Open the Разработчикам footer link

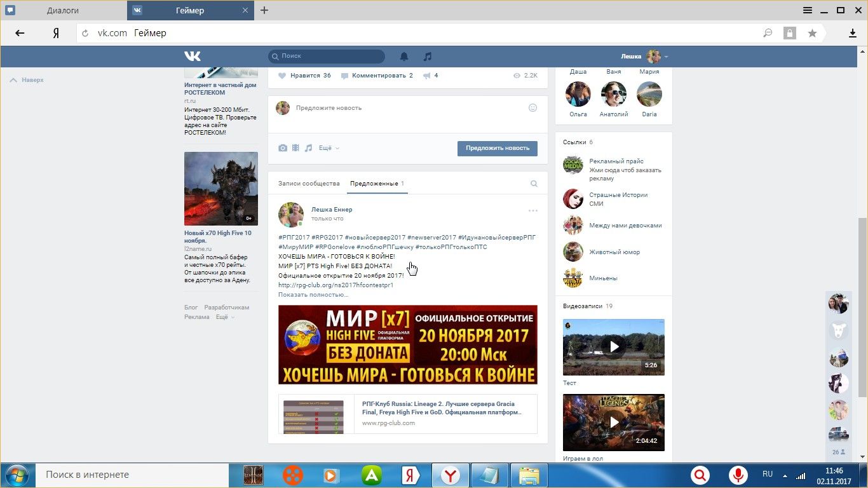coord(227,308)
